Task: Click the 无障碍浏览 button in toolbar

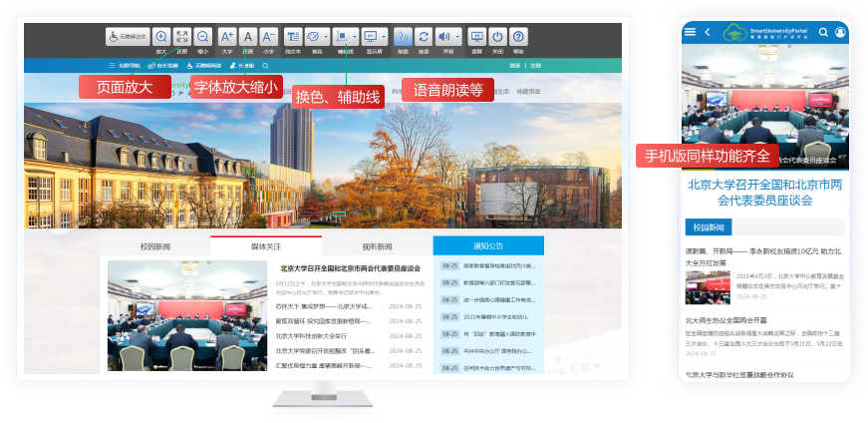Action: click(128, 37)
